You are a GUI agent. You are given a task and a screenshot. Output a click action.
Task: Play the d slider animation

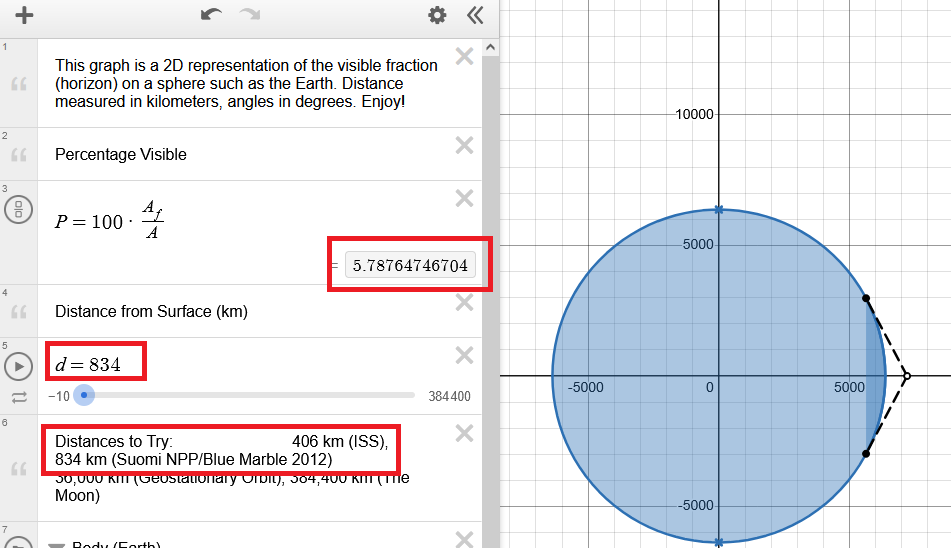coord(18,366)
